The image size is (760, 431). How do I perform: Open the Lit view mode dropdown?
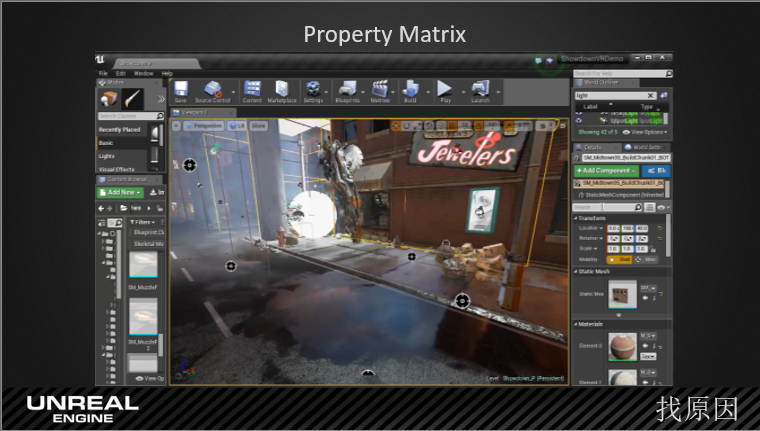point(237,126)
